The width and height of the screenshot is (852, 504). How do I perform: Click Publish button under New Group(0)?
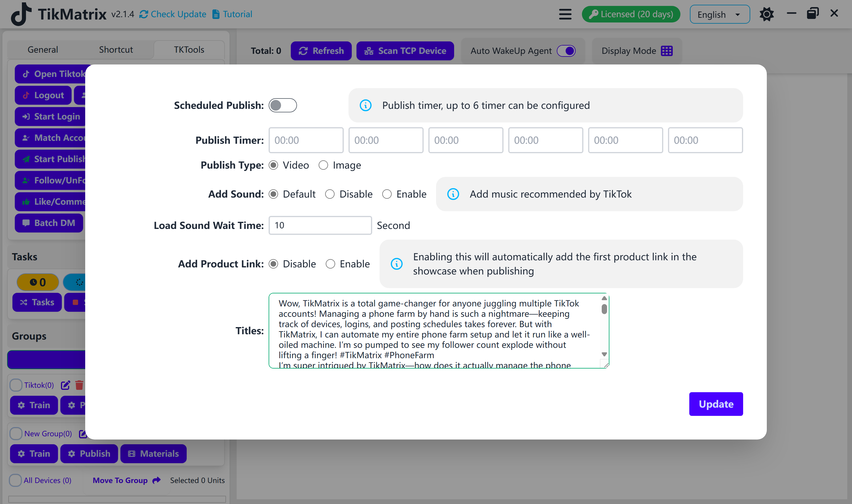pos(89,454)
